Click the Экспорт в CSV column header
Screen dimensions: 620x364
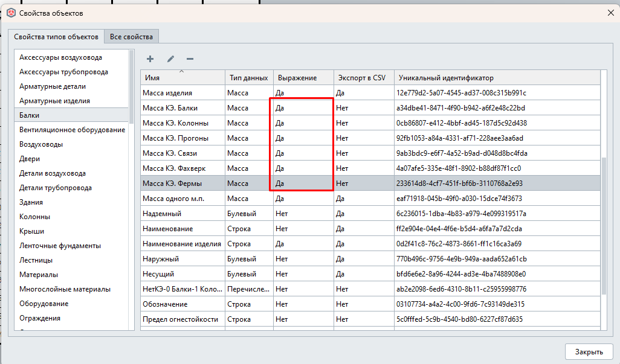(364, 78)
